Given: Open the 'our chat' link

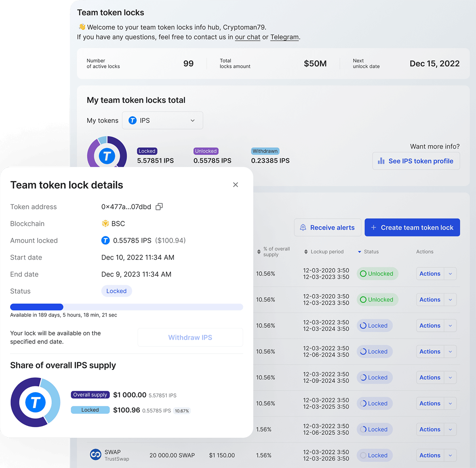Looking at the screenshot, I should tap(247, 37).
